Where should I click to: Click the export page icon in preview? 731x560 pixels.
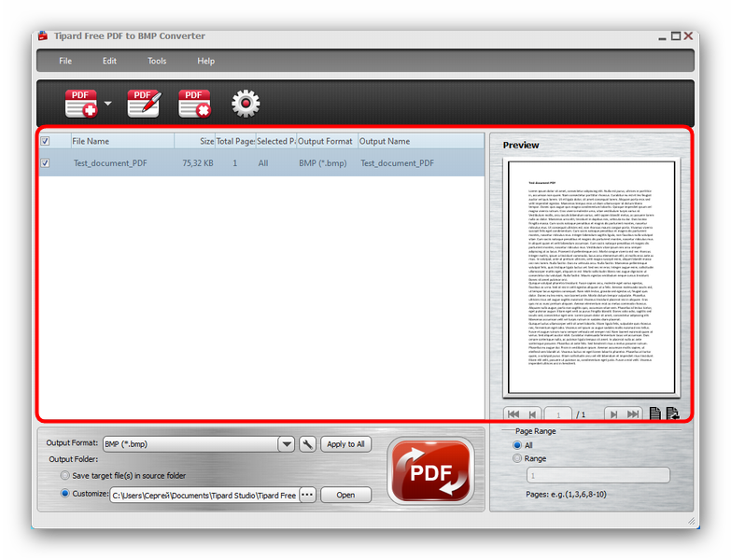click(x=673, y=413)
